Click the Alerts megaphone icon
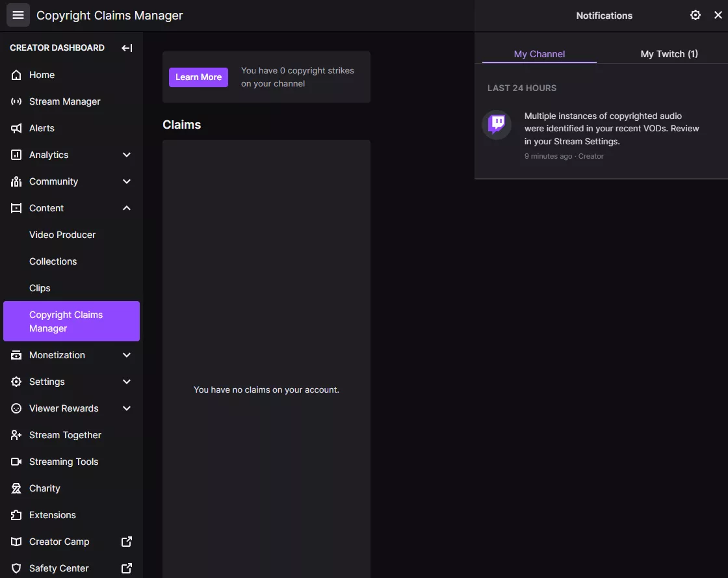 17,128
